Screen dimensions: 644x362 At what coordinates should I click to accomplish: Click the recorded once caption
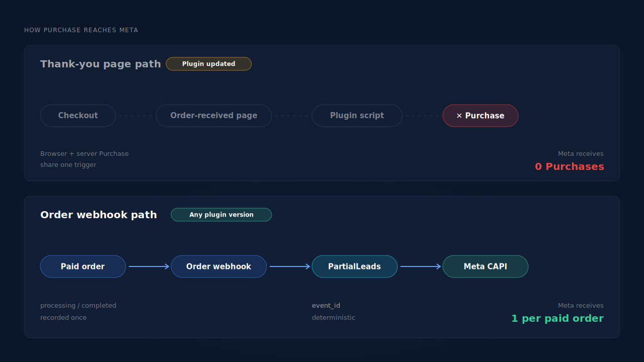[x=63, y=318]
